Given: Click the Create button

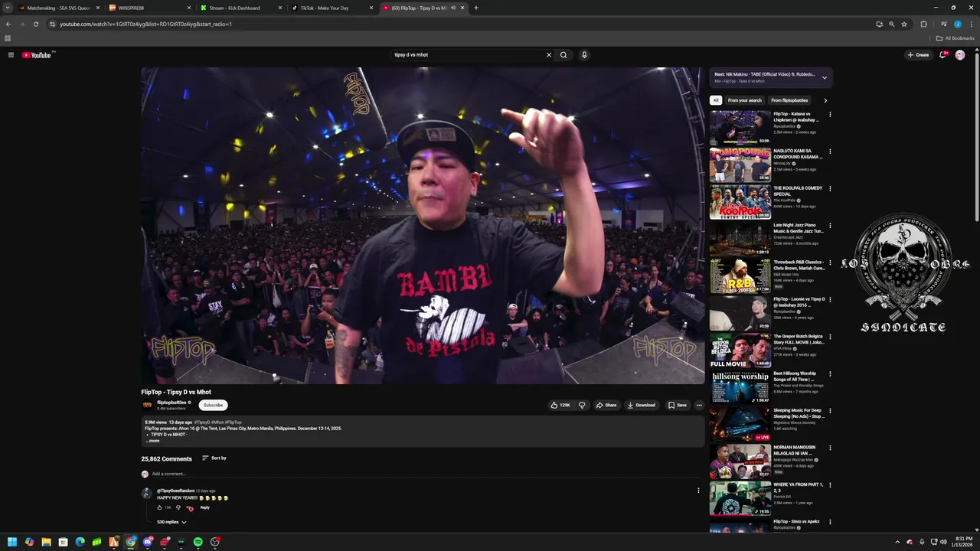Looking at the screenshot, I should pos(918,55).
